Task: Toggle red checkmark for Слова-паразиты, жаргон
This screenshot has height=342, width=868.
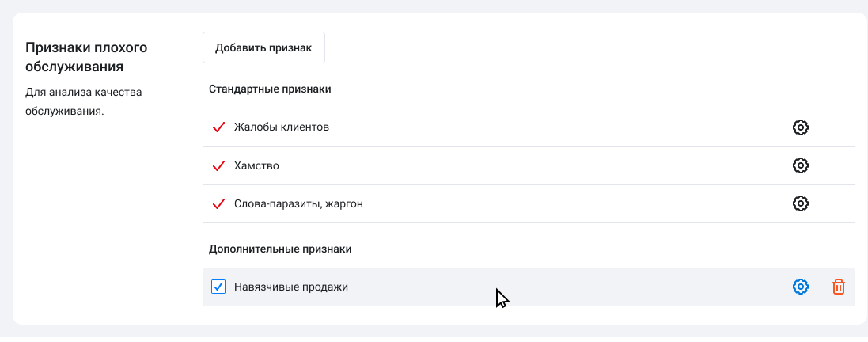Action: pos(219,204)
